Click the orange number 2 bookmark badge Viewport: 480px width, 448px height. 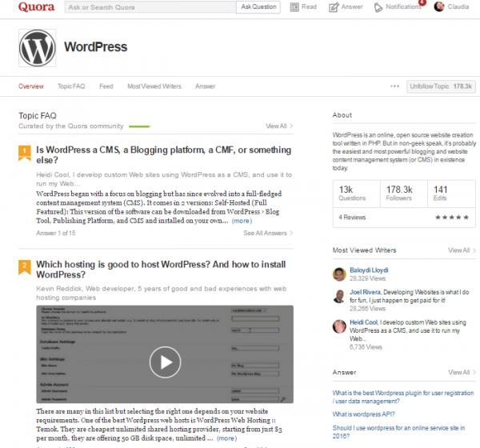[x=25, y=267]
